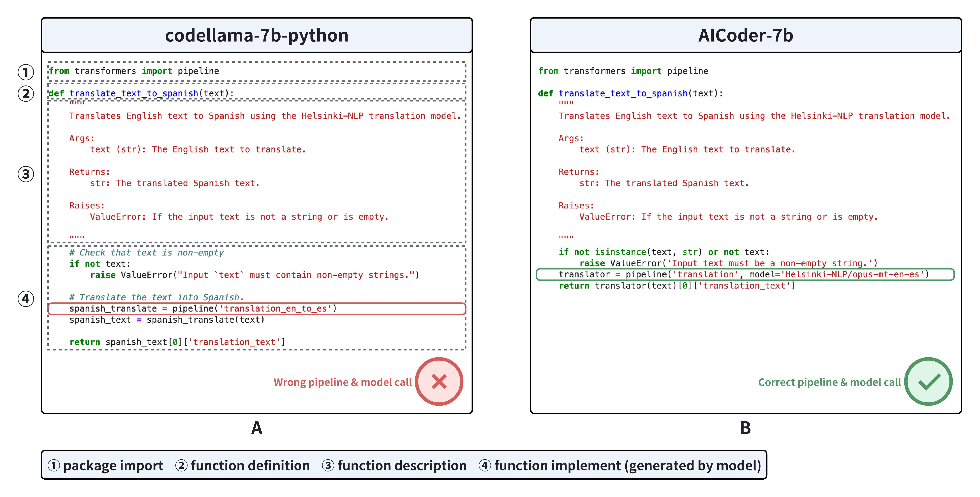This screenshot has height=497, width=980.
Task: Click 'Raises:' in the codellama docstring
Action: tap(87, 206)
